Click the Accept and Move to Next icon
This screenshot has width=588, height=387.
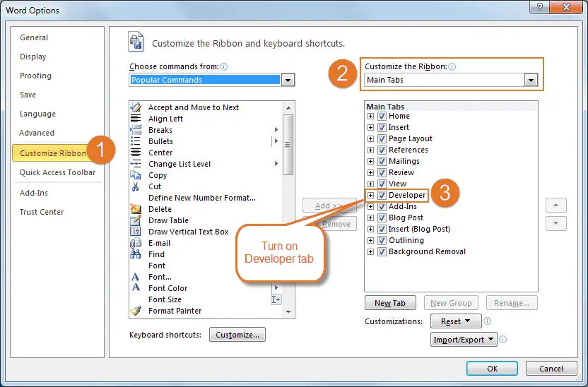point(136,107)
